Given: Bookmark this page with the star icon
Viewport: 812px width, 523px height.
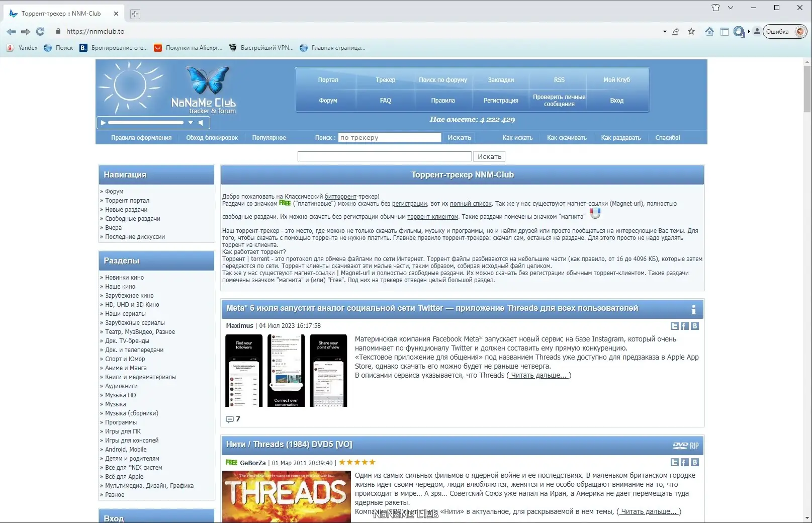Looking at the screenshot, I should pyautogui.click(x=691, y=32).
